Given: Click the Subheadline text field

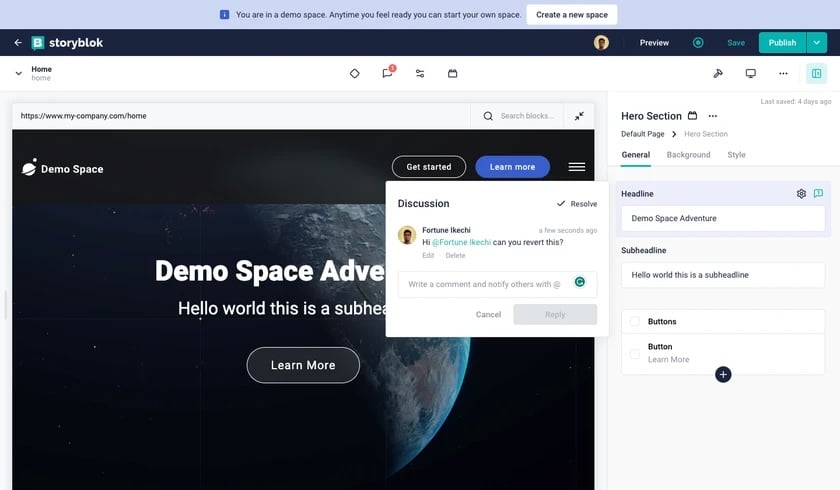Looking at the screenshot, I should pos(723,274).
